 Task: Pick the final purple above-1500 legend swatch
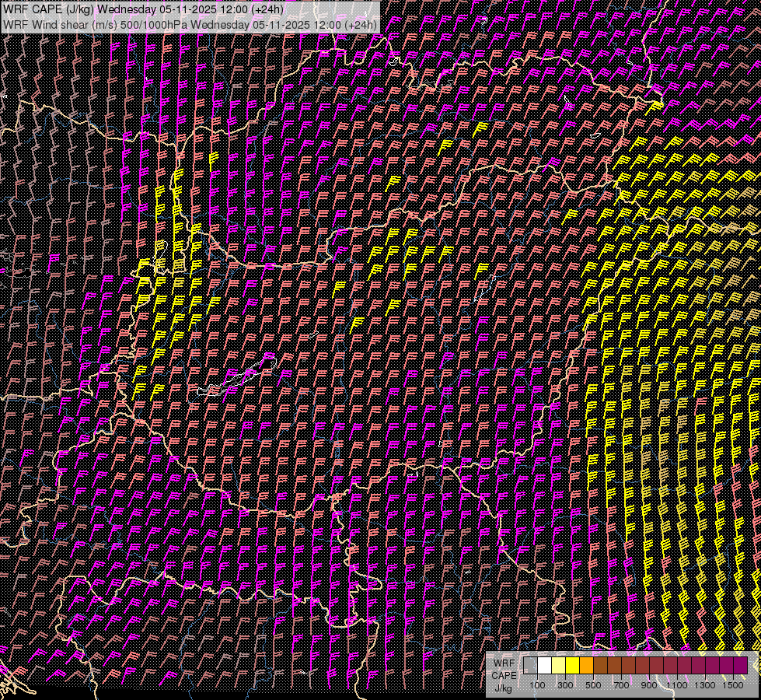point(741,665)
